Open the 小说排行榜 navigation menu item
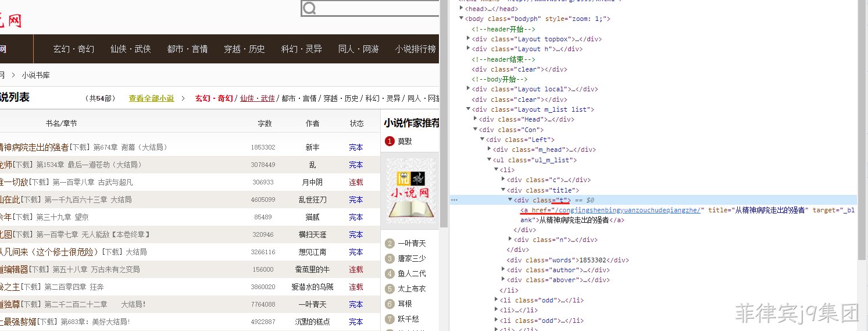Viewport: 868px width, 331px height. [415, 49]
